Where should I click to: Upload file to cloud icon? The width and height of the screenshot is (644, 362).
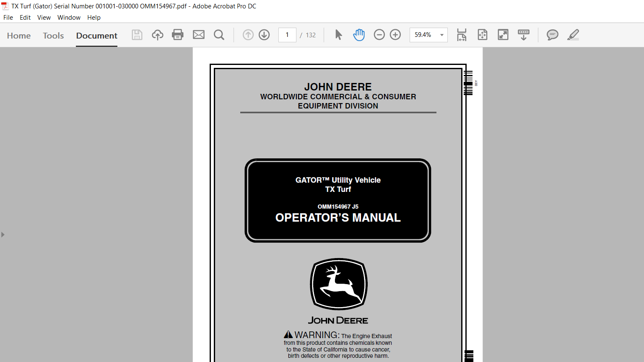coord(158,35)
